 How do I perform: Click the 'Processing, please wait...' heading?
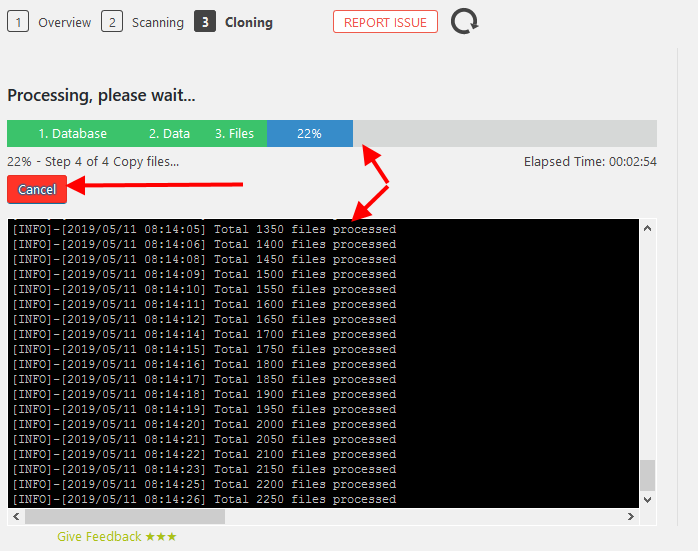pyautogui.click(x=101, y=95)
